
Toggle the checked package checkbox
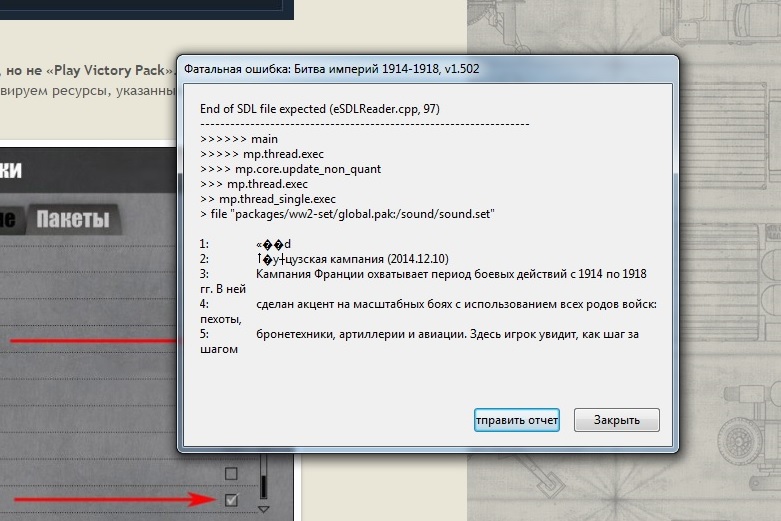coord(231,499)
